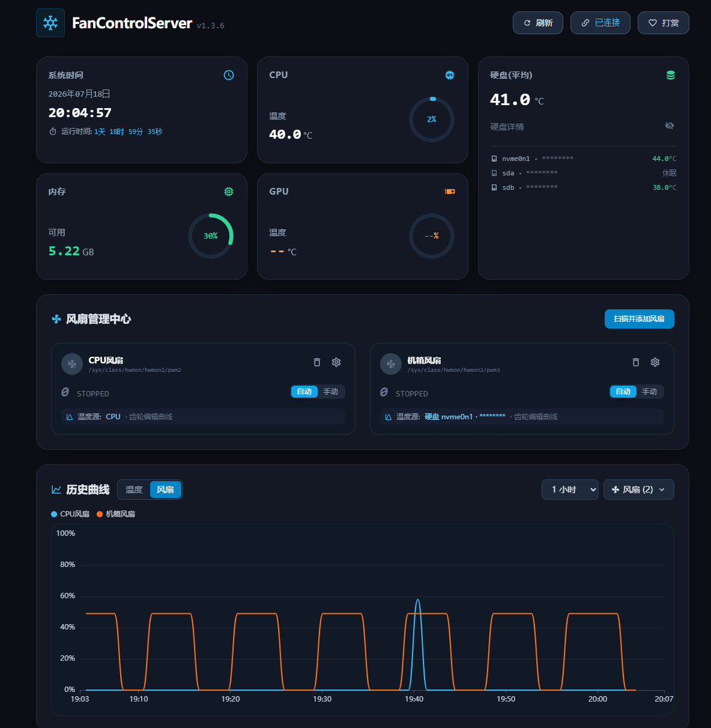
Task: Switch the CPU风扇 to 手动 mode
Action: (331, 392)
